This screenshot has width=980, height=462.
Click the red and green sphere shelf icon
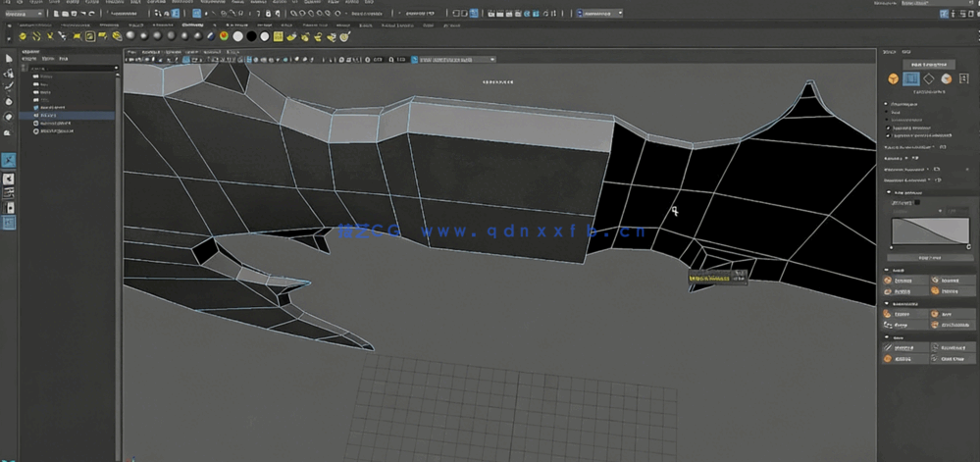tap(225, 37)
